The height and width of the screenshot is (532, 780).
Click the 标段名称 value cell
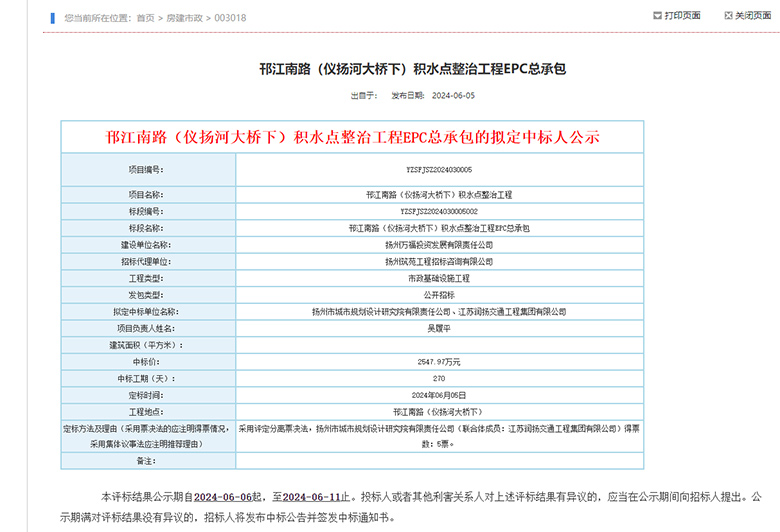[x=439, y=228]
